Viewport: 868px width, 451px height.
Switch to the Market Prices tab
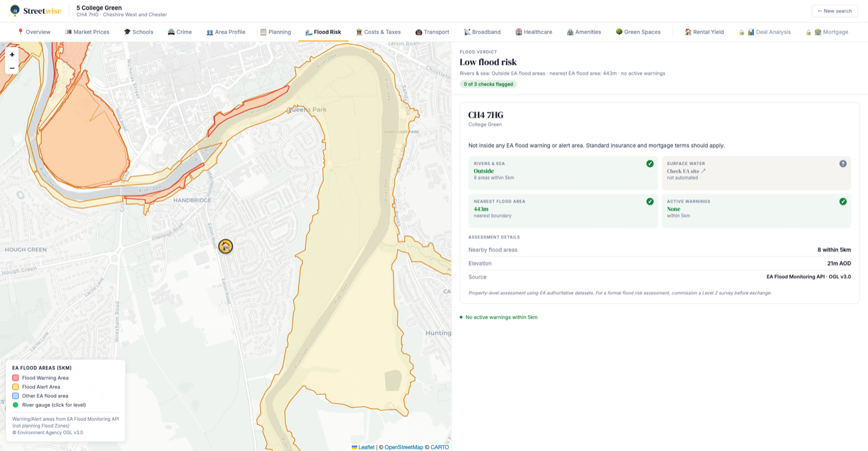click(x=87, y=32)
